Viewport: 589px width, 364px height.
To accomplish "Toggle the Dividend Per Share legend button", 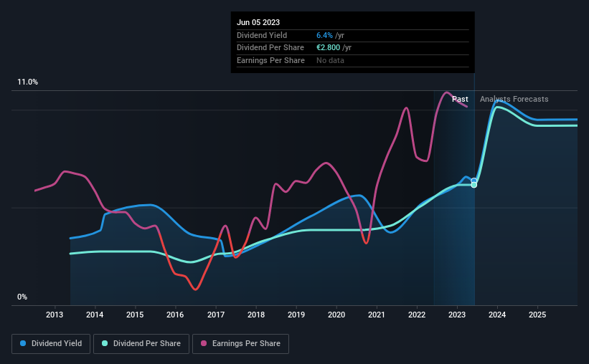I will click(141, 344).
